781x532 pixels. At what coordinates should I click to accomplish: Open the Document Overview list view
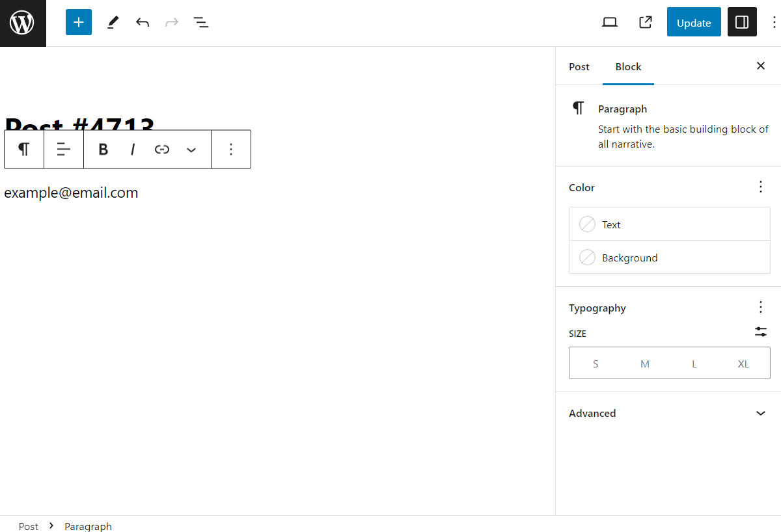pos(200,21)
